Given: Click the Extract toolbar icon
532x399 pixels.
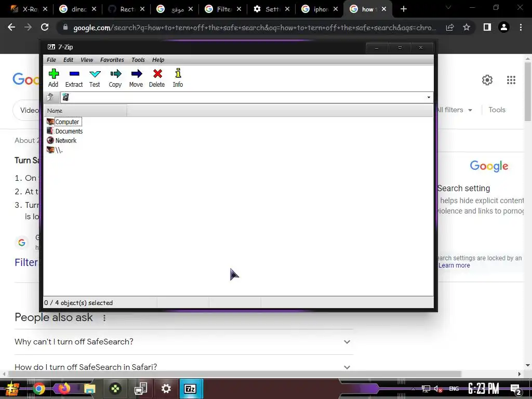Looking at the screenshot, I should click(74, 78).
